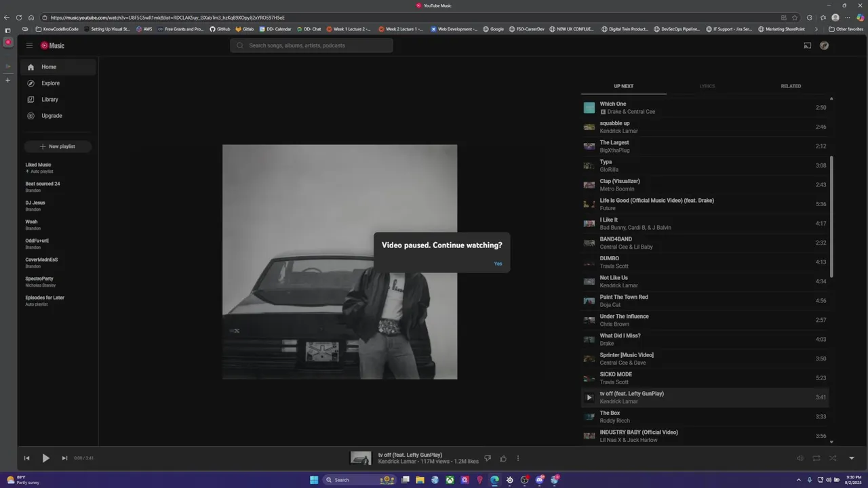Screen dimensions: 868x488
Task: Open Explore in the sidebar
Action: pos(58,83)
